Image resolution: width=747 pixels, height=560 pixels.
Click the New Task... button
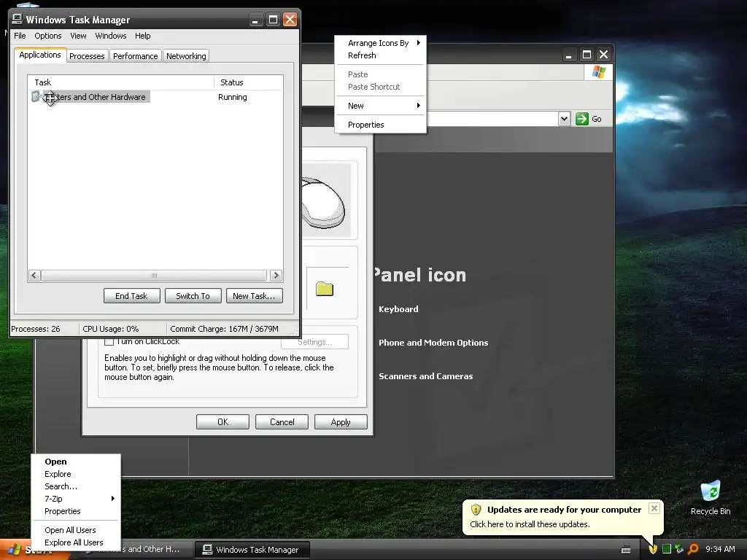coord(254,296)
